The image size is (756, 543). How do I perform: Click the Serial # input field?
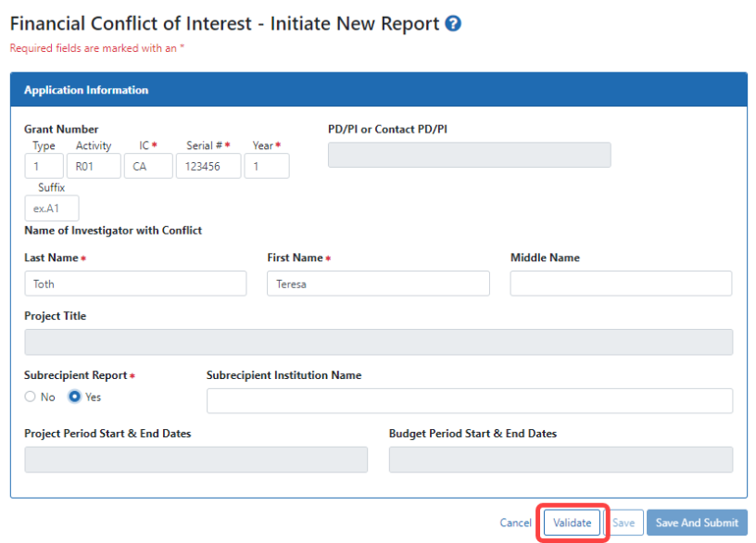(x=208, y=166)
